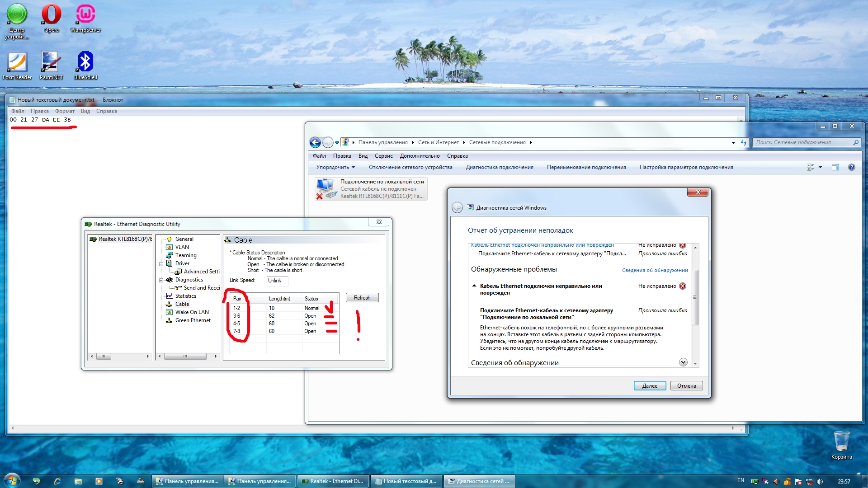Click the Statistics chart icon
This screenshot has width=868, height=488.
tap(170, 296)
